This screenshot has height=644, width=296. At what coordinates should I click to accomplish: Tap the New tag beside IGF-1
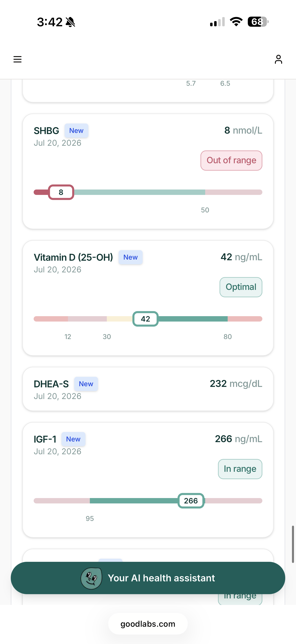pos(73,439)
